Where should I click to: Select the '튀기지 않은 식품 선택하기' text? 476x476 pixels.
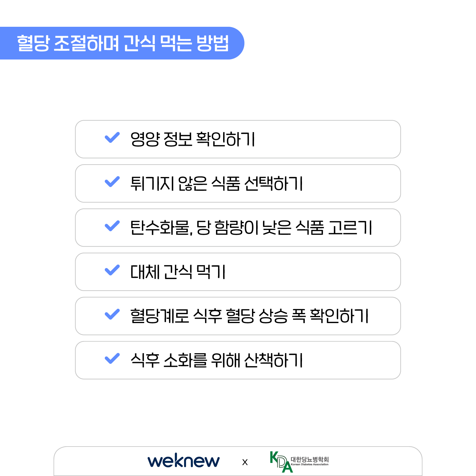pos(217,184)
